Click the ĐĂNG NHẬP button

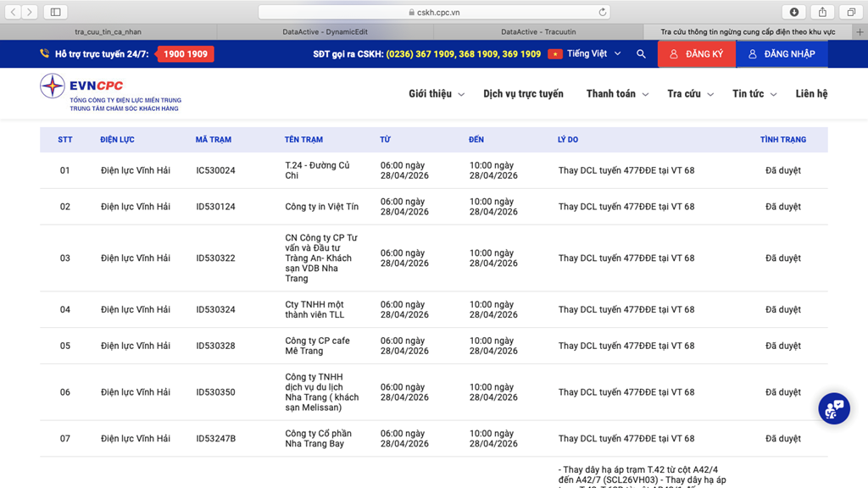tap(781, 54)
